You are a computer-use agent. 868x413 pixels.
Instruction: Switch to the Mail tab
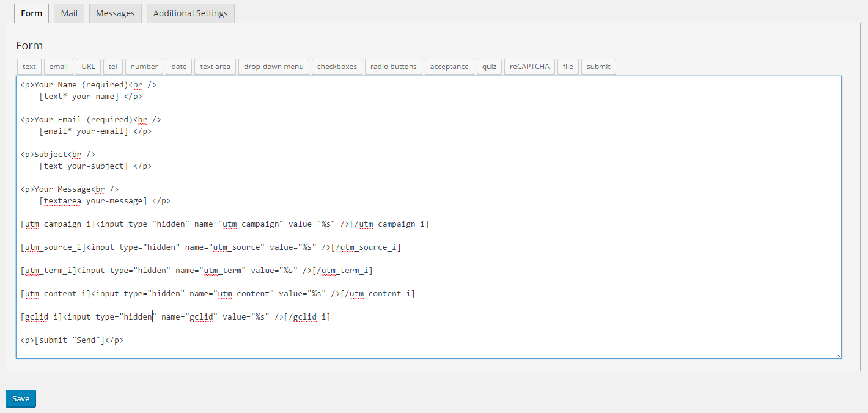(x=69, y=13)
